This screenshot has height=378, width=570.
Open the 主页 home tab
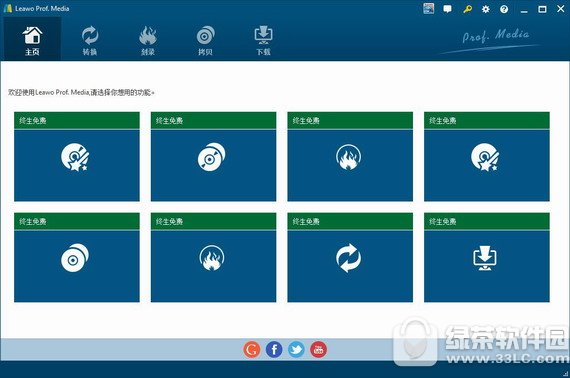(x=32, y=40)
